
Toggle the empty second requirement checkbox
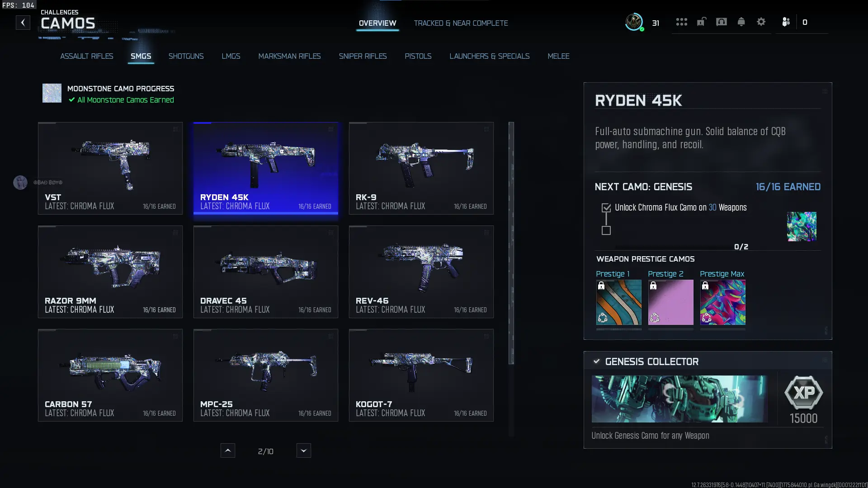tap(606, 231)
